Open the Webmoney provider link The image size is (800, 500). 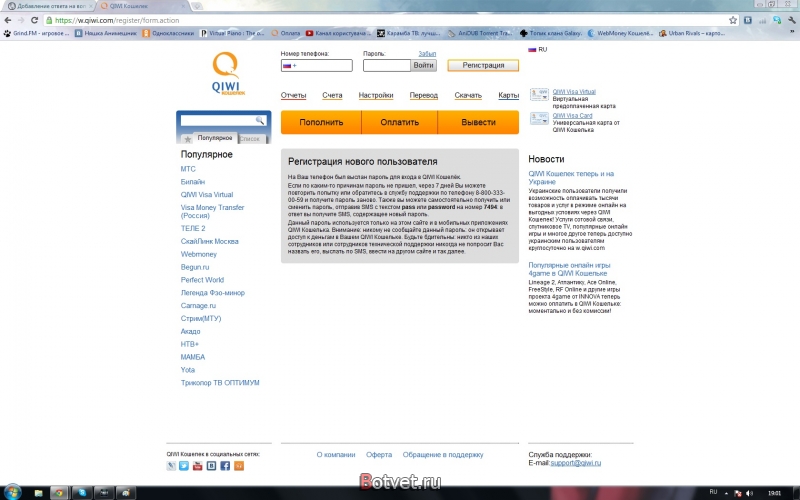click(x=198, y=254)
